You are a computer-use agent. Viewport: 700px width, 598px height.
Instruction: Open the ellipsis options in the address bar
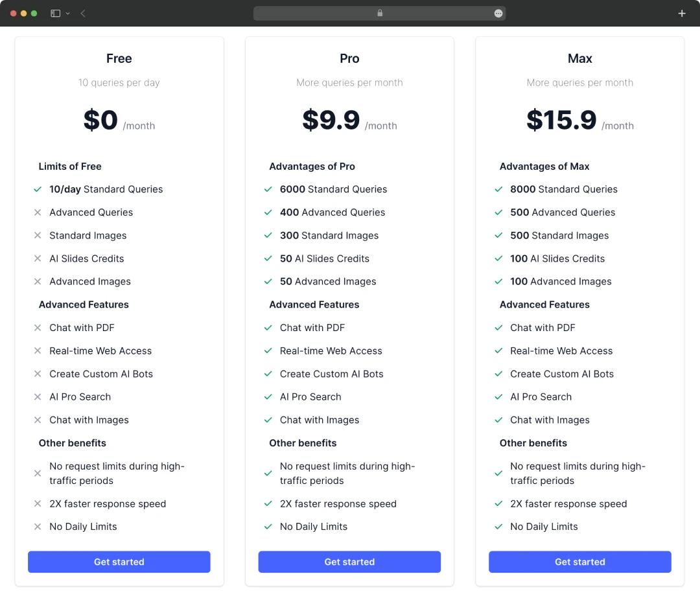point(498,14)
